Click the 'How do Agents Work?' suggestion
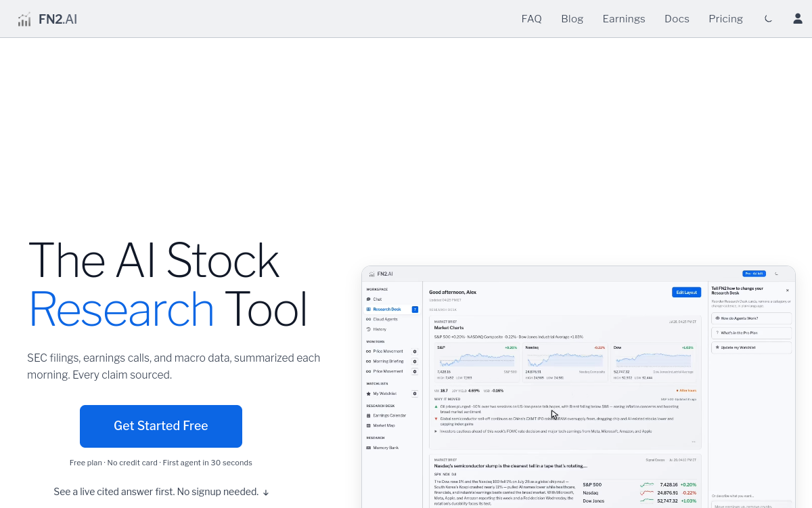The width and height of the screenshot is (812, 508). [x=751, y=318]
